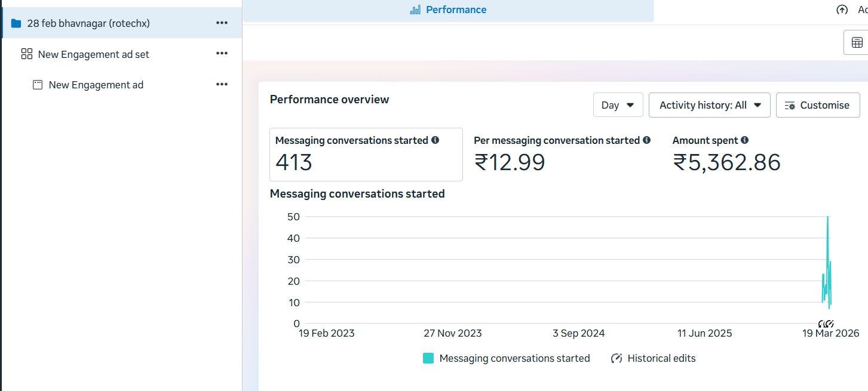The height and width of the screenshot is (391, 868).
Task: Open more options for 28 feb bhavnagar campaign
Action: [222, 23]
